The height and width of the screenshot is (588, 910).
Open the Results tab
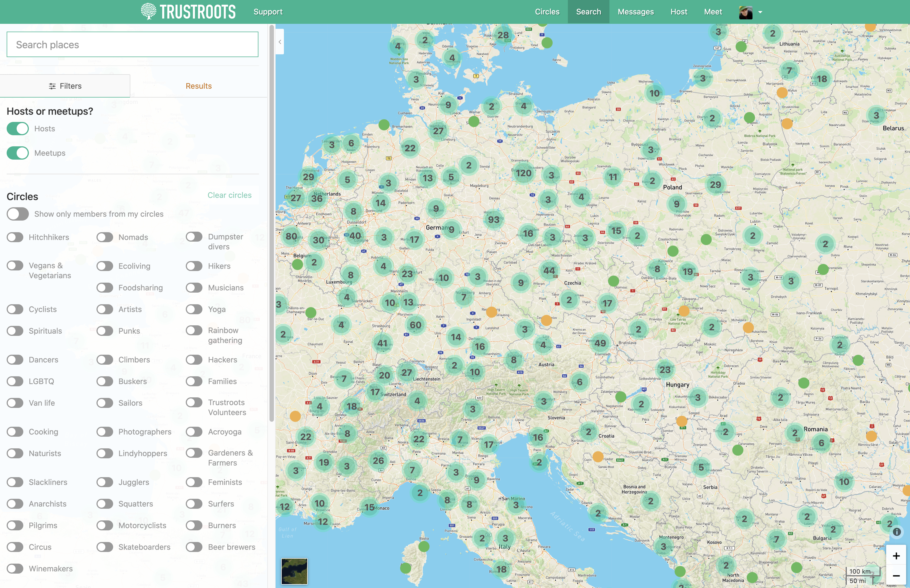point(199,86)
